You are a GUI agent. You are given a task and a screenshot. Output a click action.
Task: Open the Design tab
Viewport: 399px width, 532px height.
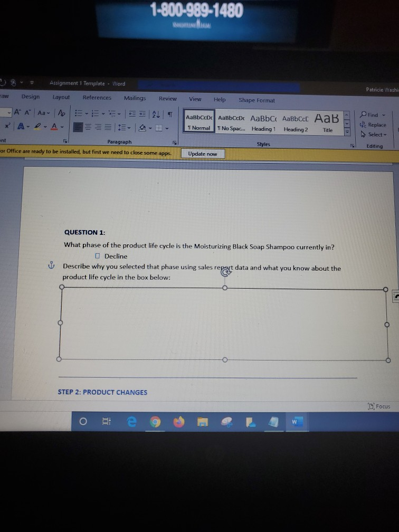point(31,97)
